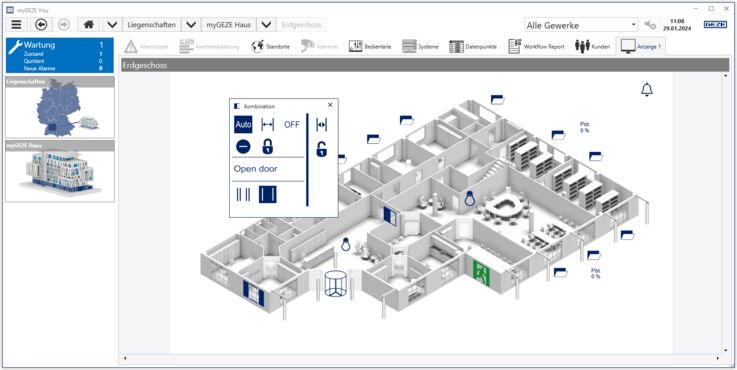Image resolution: width=737 pixels, height=370 pixels.
Task: Open the Kameras tab
Action: click(319, 47)
